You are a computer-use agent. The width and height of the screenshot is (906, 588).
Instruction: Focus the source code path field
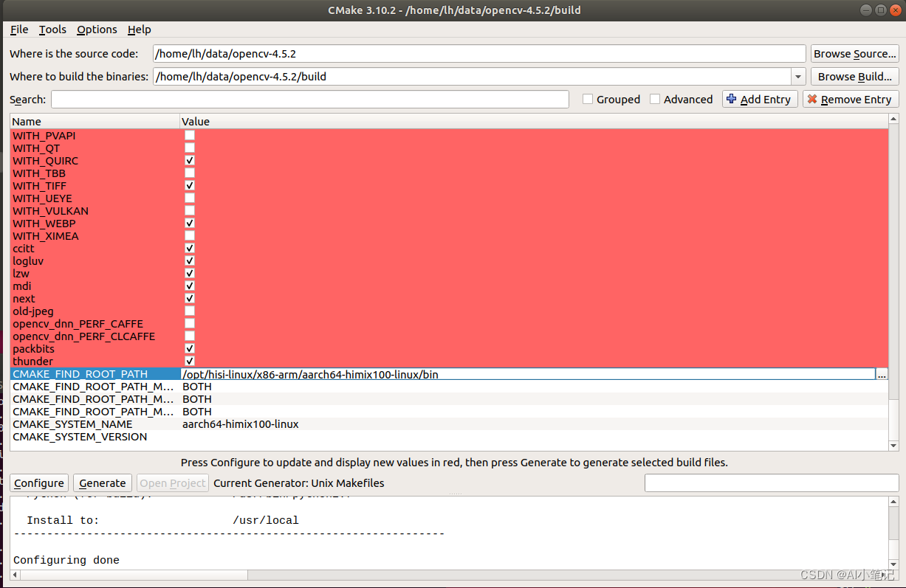479,54
